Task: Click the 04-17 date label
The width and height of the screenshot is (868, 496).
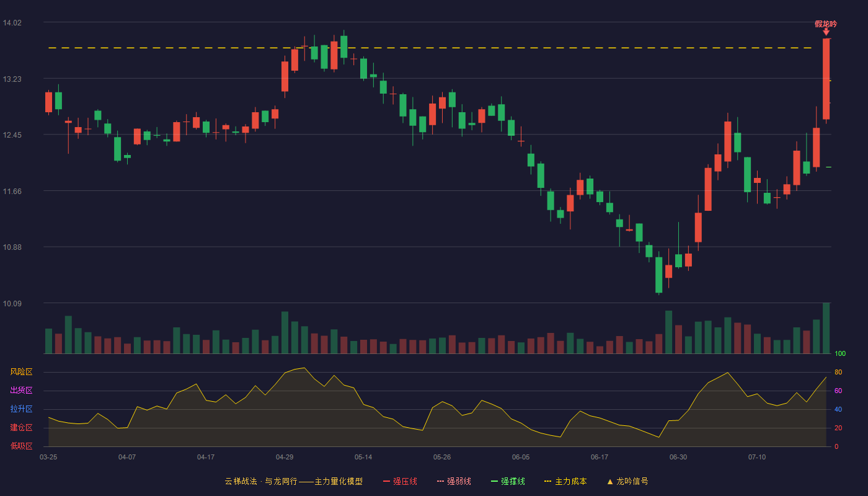Action: coord(206,457)
